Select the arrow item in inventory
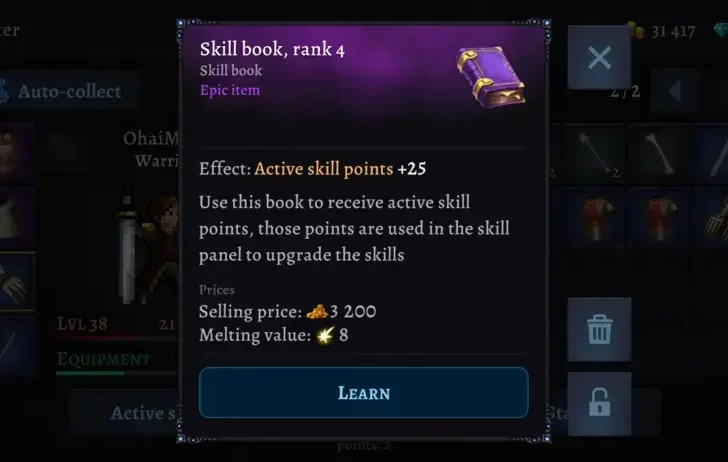728x462 pixels. [597, 155]
